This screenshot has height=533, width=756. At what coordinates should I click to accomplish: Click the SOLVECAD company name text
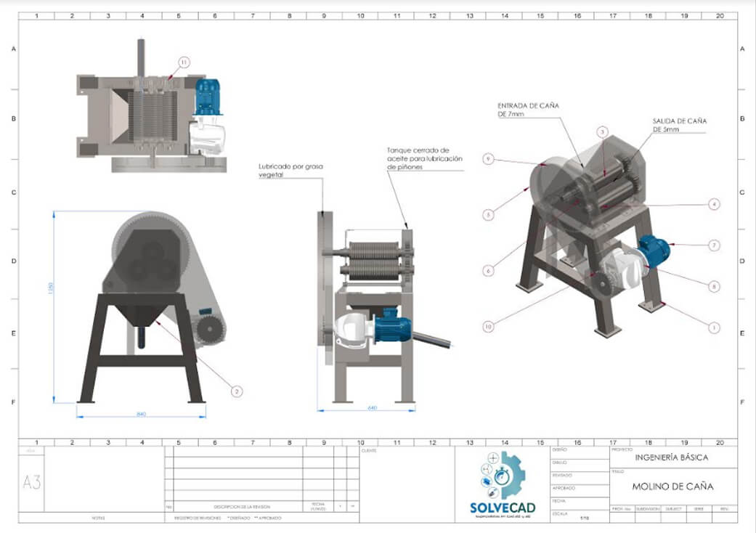click(x=503, y=508)
